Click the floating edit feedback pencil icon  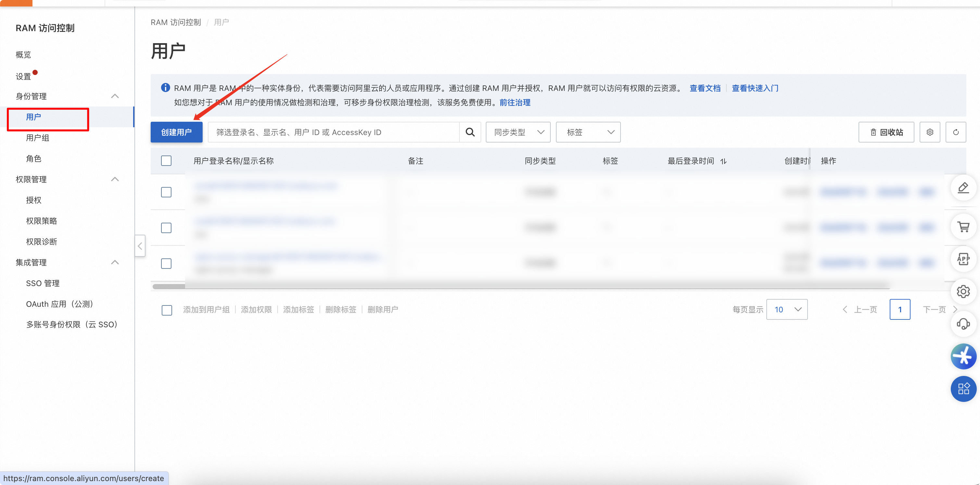(x=963, y=188)
